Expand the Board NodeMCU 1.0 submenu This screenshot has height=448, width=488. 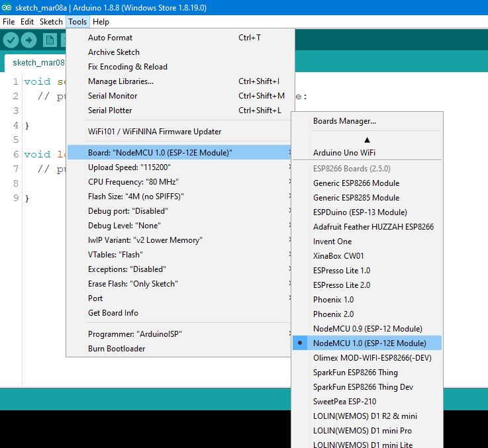coord(179,153)
